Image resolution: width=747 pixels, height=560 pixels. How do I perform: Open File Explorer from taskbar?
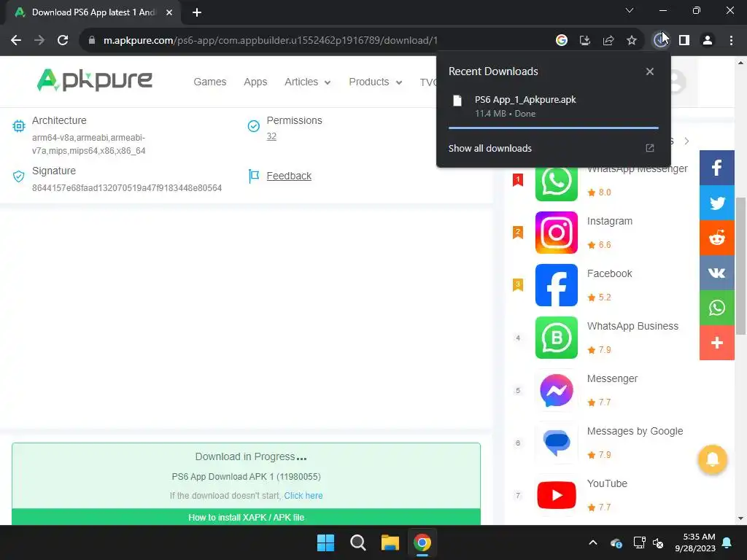[390, 542]
